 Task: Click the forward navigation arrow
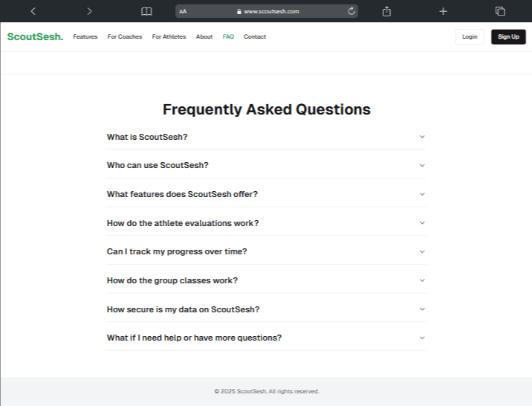tap(89, 11)
